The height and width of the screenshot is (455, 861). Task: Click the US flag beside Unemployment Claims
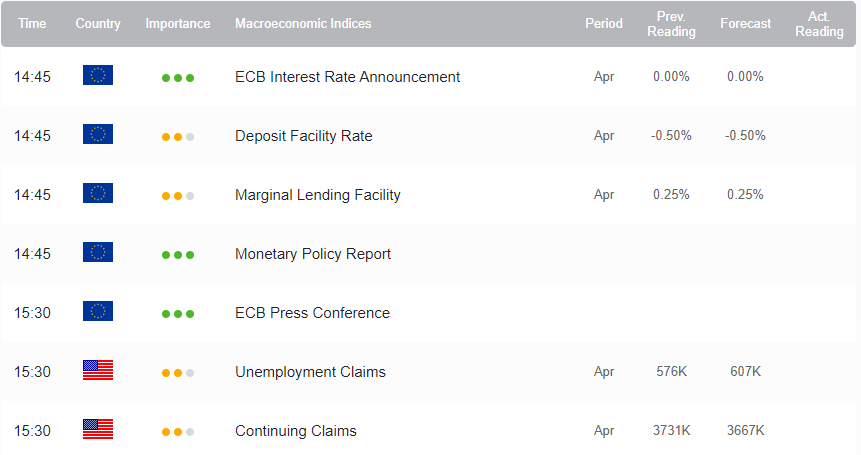(x=98, y=370)
